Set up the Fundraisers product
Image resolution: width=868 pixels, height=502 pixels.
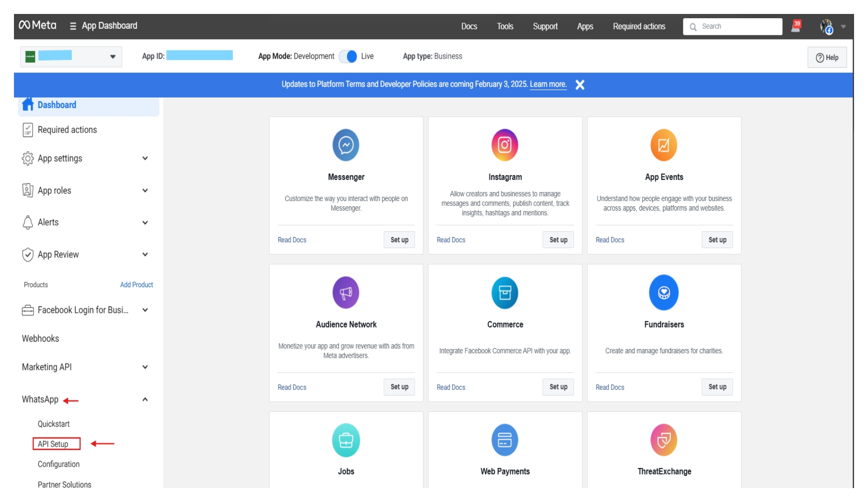717,387
